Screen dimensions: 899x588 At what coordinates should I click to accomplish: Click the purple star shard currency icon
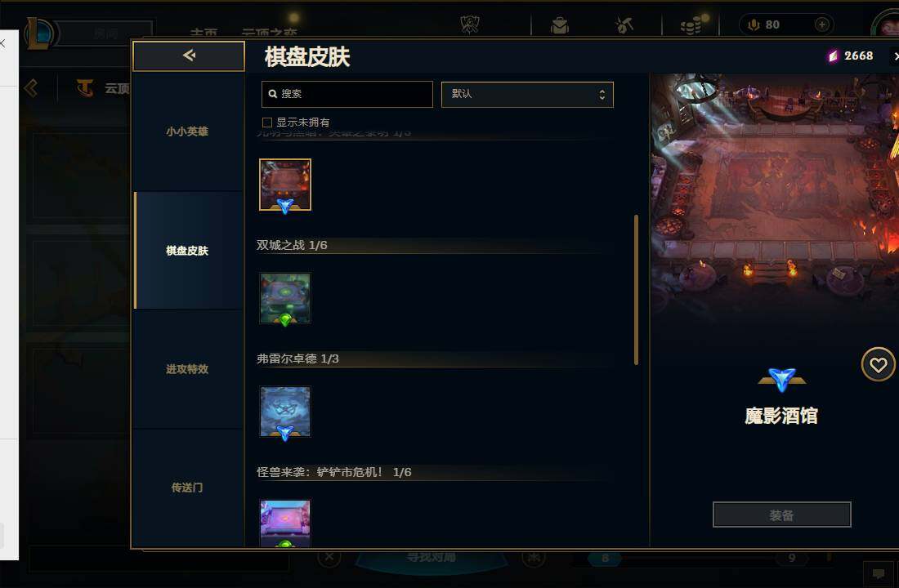(833, 56)
